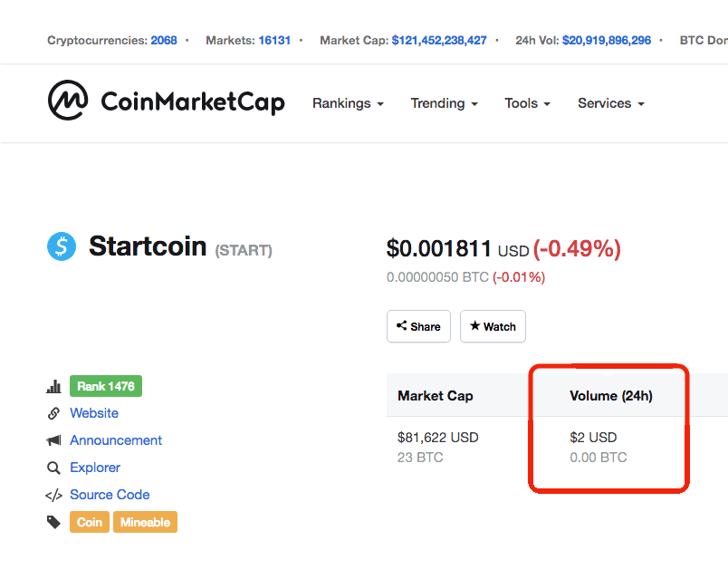Click the chain link icon beside Website
728x579 pixels.
(53, 413)
